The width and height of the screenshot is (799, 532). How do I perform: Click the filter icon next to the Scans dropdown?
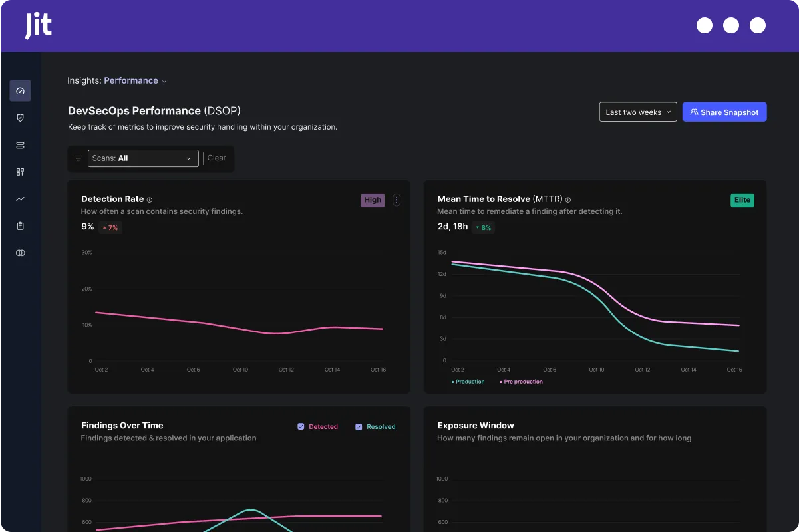point(78,158)
